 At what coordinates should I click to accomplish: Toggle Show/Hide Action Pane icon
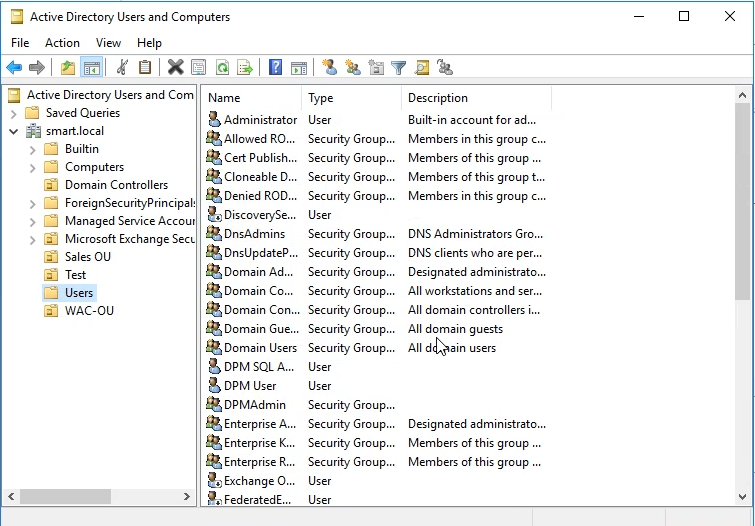pyautogui.click(x=299, y=68)
